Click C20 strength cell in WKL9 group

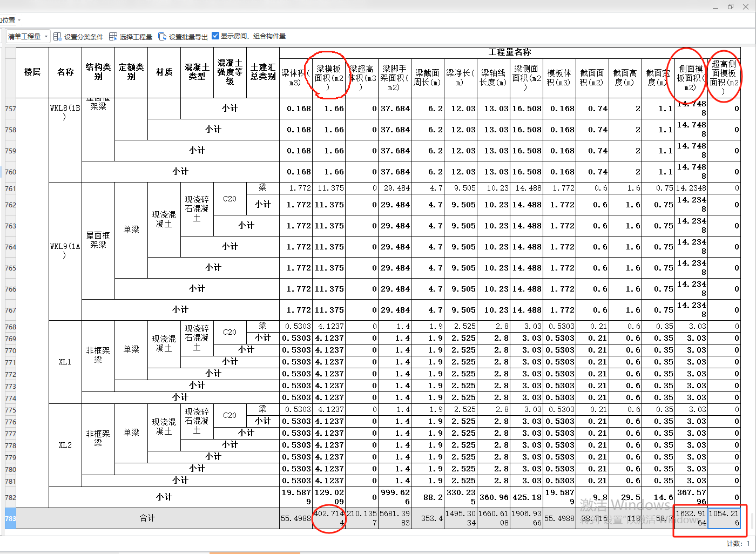(x=230, y=199)
